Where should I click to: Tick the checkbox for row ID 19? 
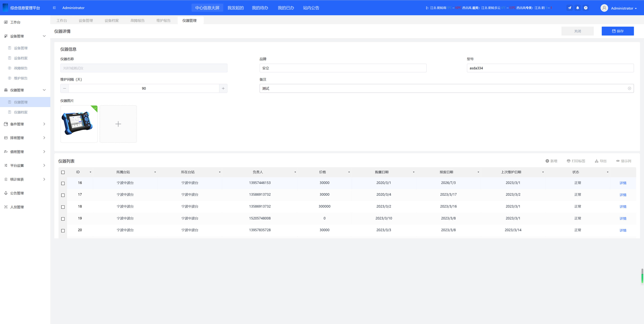[63, 219]
